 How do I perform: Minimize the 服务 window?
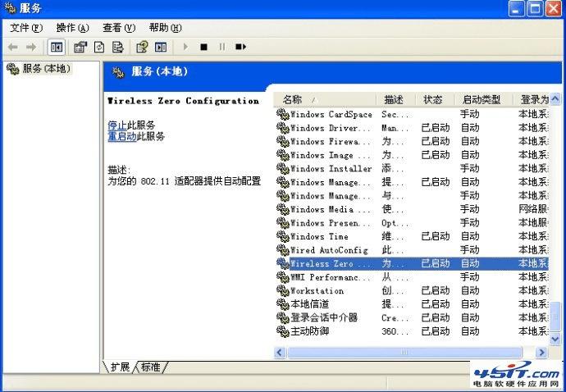516,8
